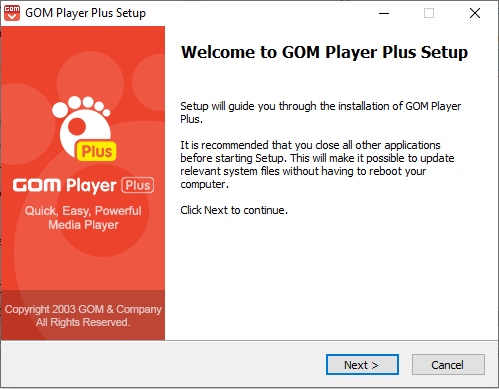The height and width of the screenshot is (389, 499).
Task: Click the 'GOM Player Plus Setup' title bar text
Action: tap(85, 13)
